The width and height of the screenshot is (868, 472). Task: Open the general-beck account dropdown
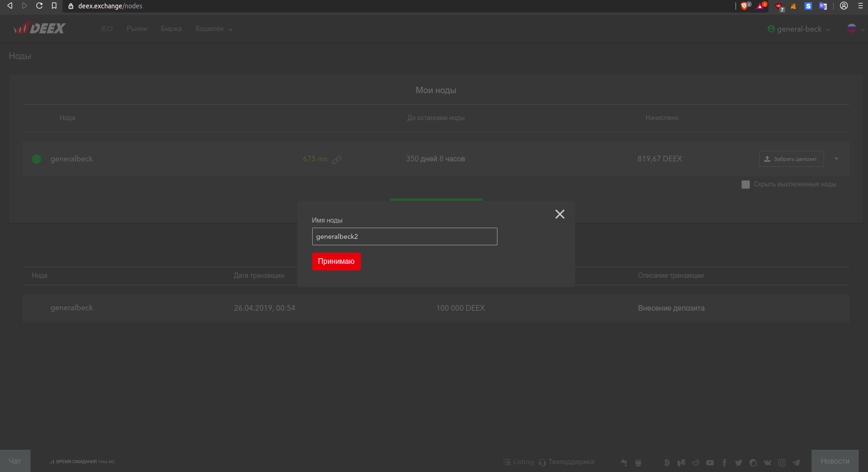pyautogui.click(x=799, y=29)
